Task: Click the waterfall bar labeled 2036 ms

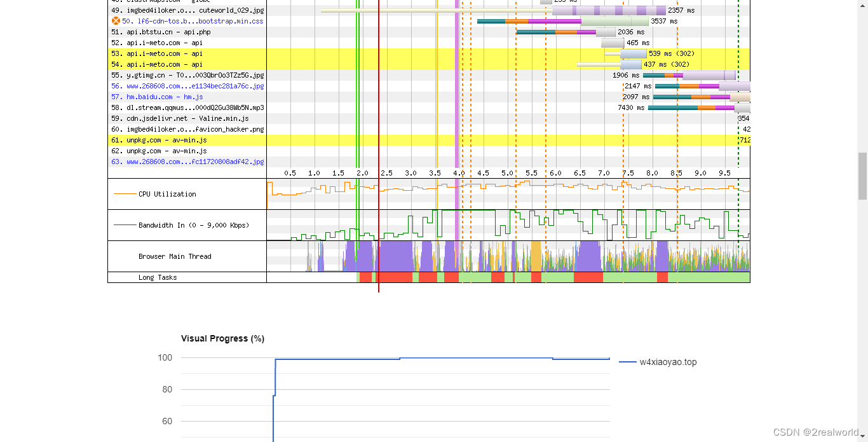Action: pos(566,32)
